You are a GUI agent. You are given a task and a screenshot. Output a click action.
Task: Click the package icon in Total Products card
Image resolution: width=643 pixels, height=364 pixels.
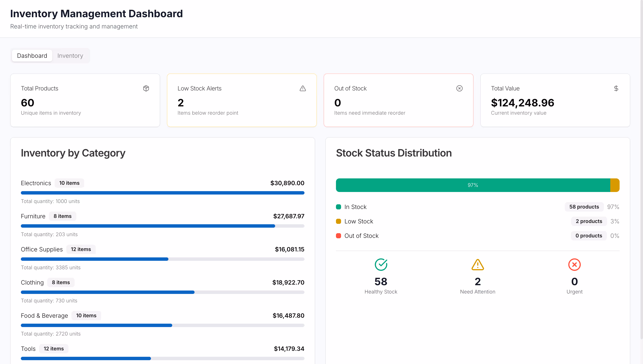tap(146, 88)
